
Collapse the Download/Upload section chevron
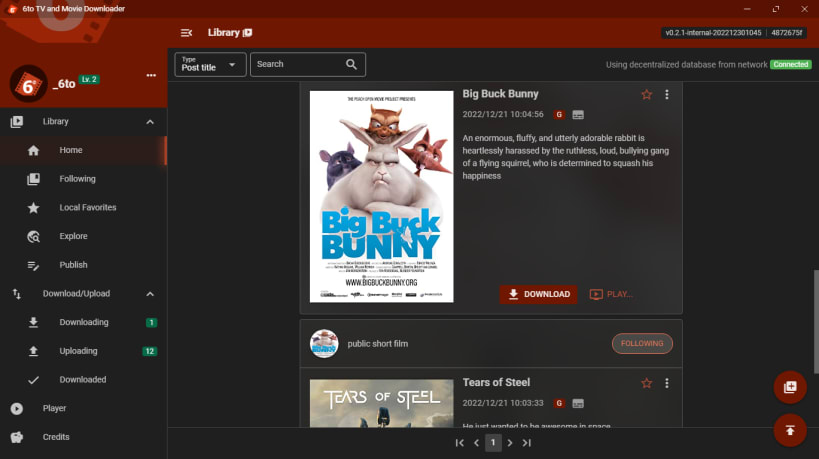[x=150, y=295]
